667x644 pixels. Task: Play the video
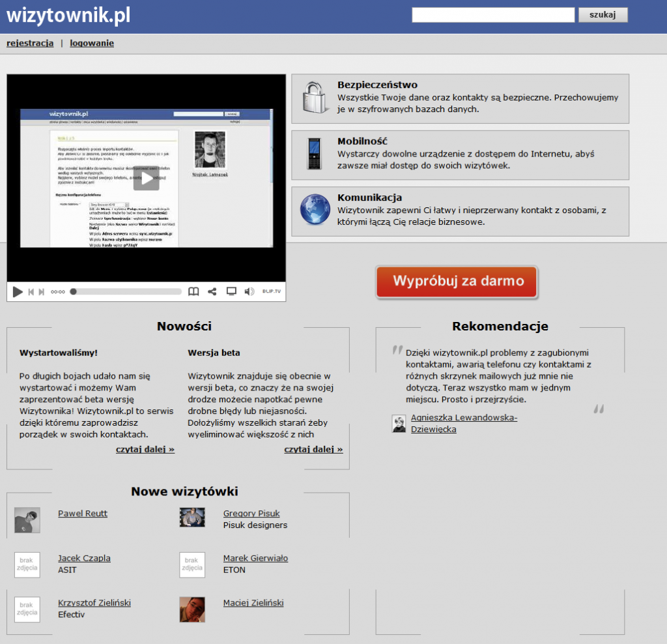(18, 291)
